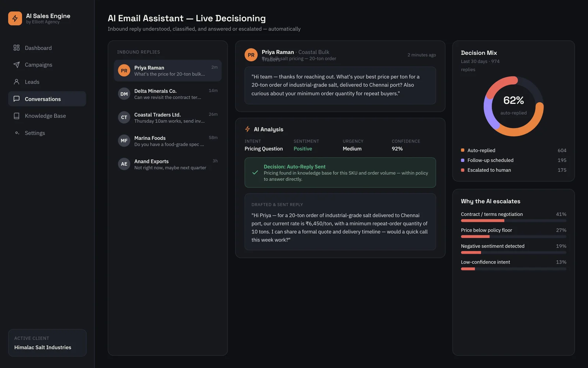Click the CT avatar for Coastal Traders

pos(124,117)
